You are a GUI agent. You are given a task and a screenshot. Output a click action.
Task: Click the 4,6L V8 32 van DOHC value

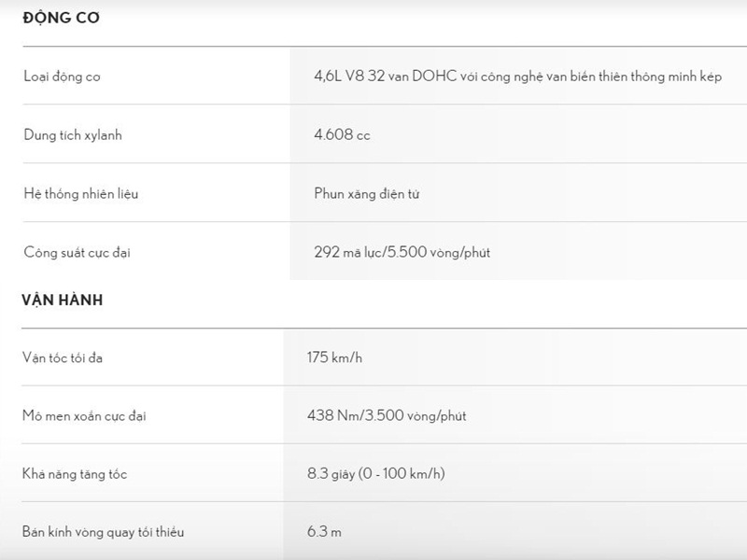coord(517,77)
